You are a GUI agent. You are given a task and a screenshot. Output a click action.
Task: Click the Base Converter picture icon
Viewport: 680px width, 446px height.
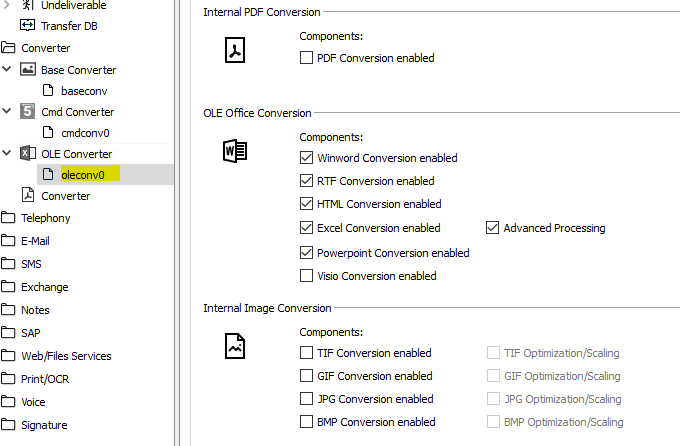28,69
